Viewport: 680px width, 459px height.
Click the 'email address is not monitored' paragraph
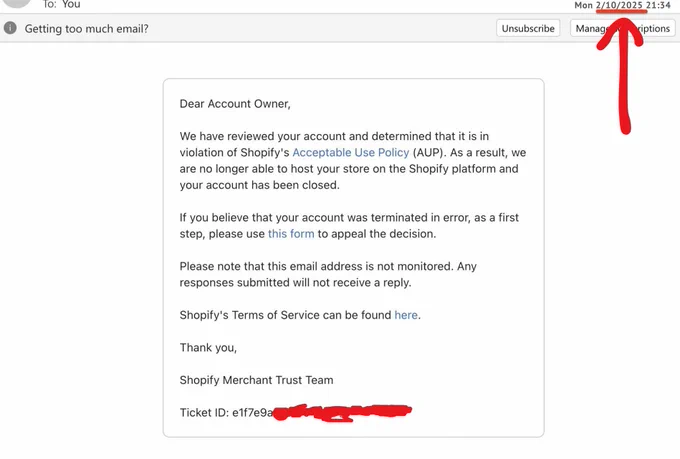tap(328, 274)
